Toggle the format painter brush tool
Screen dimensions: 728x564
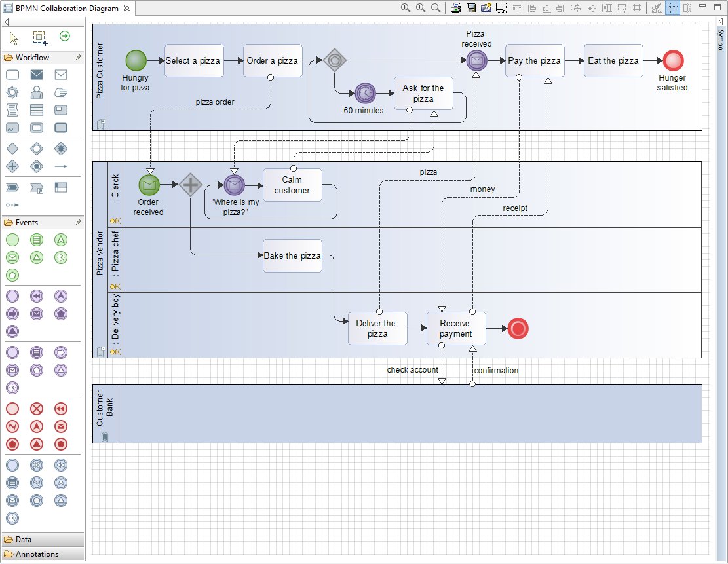click(657, 8)
